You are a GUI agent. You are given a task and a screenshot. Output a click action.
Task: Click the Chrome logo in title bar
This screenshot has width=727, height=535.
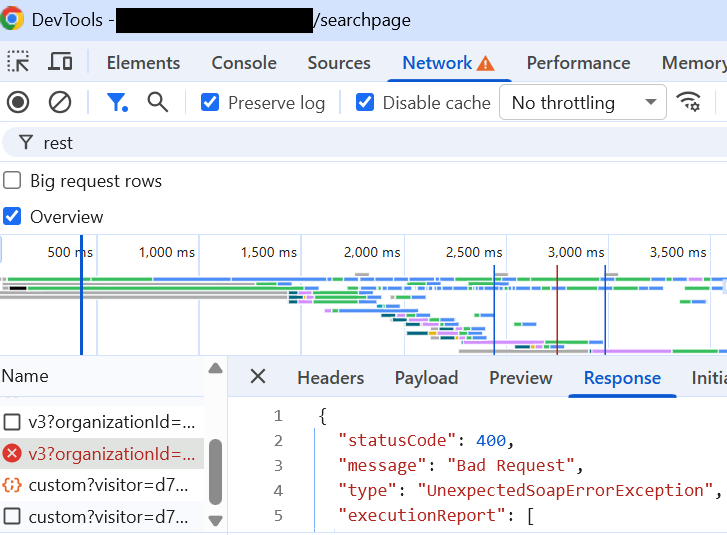click(12, 19)
